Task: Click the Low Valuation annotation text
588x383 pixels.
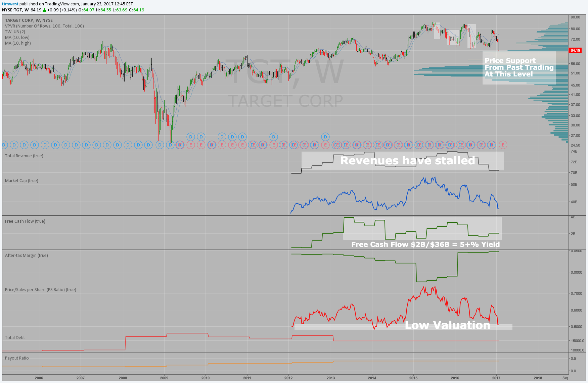Action: click(447, 325)
